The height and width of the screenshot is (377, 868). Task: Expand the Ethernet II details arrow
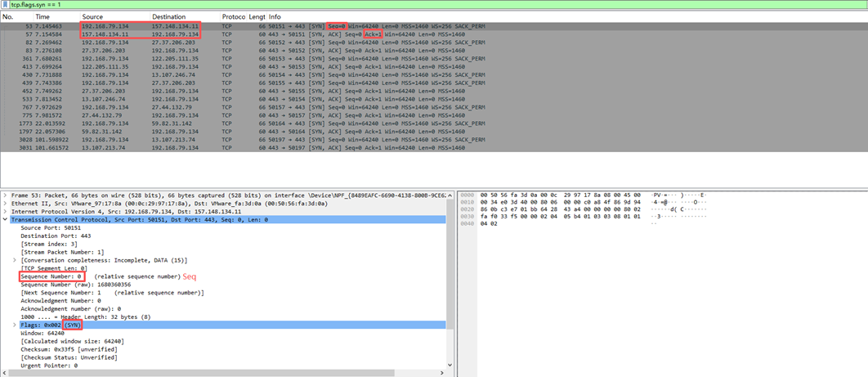tap(5, 204)
